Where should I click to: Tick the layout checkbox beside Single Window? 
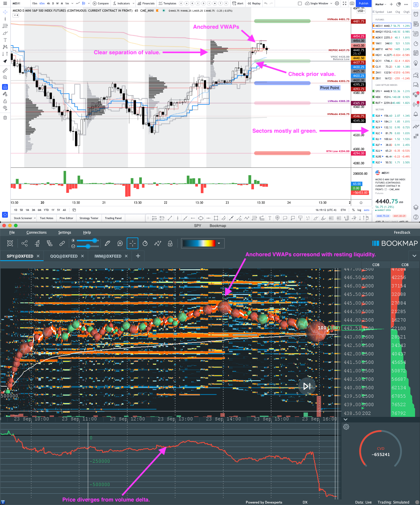[300, 4]
